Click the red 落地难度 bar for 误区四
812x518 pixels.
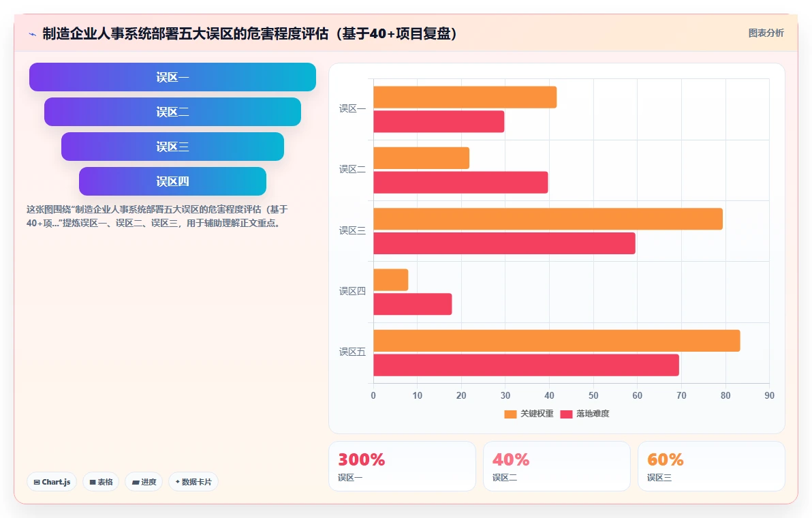(x=412, y=304)
